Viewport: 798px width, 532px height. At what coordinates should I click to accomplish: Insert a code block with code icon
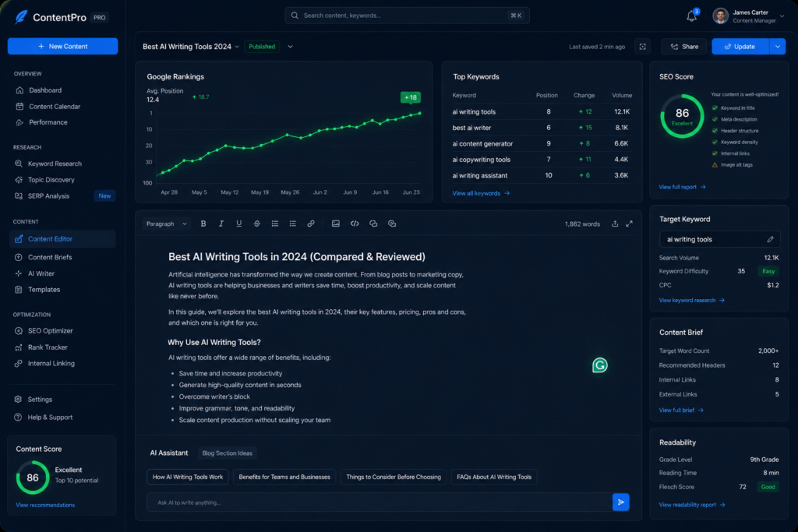[x=355, y=224]
